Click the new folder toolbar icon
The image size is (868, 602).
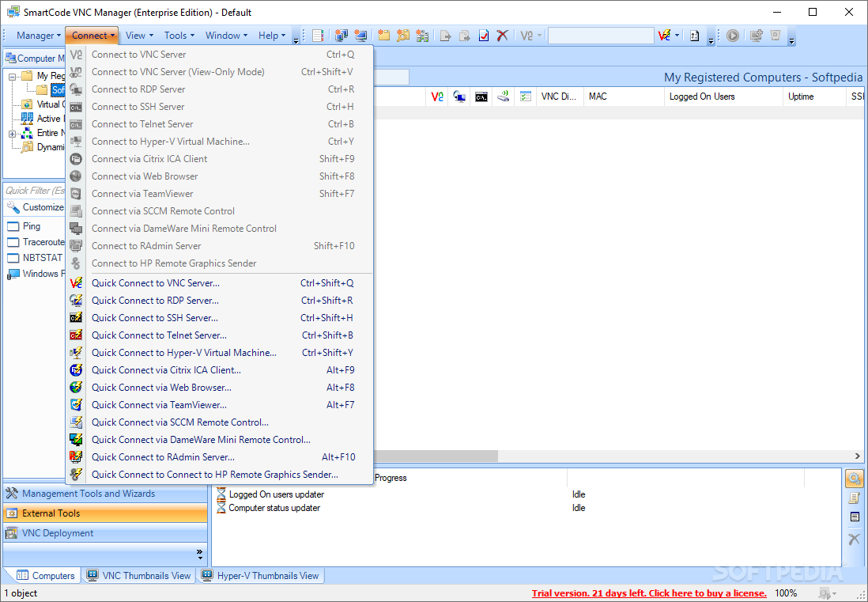click(383, 36)
